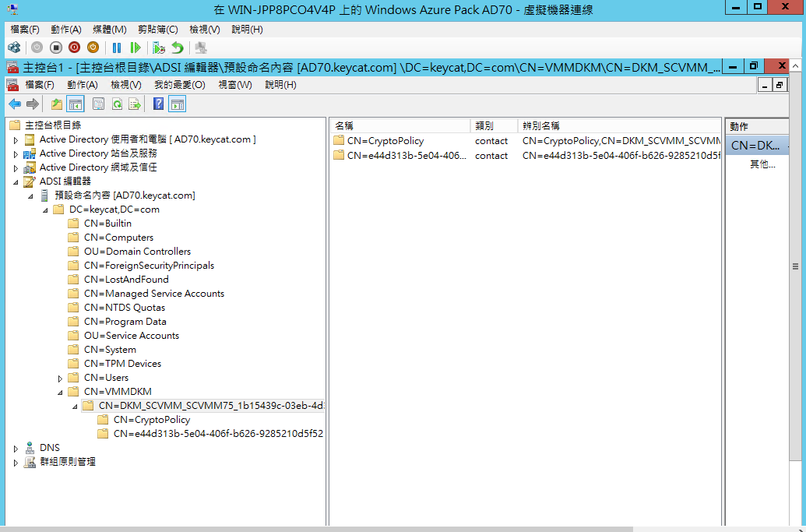Click the Up One Level folder icon
The width and height of the screenshot is (806, 532).
57,104
